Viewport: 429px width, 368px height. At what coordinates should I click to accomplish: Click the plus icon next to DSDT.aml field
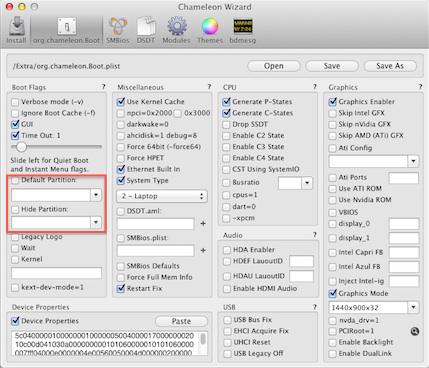(203, 224)
